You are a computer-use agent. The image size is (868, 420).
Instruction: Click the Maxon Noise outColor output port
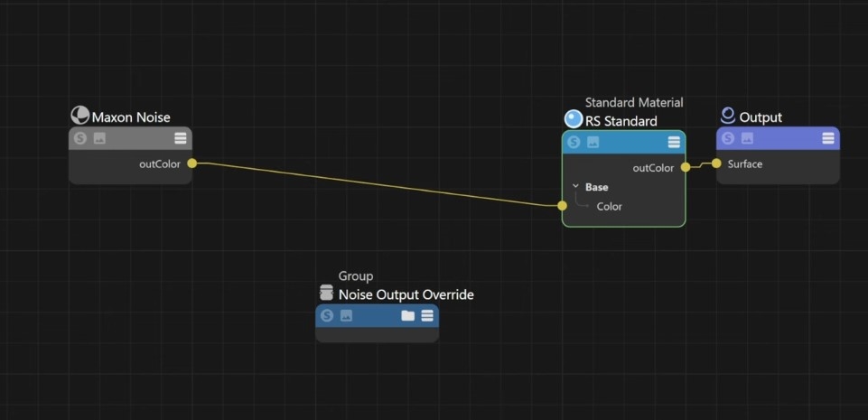[x=191, y=163]
